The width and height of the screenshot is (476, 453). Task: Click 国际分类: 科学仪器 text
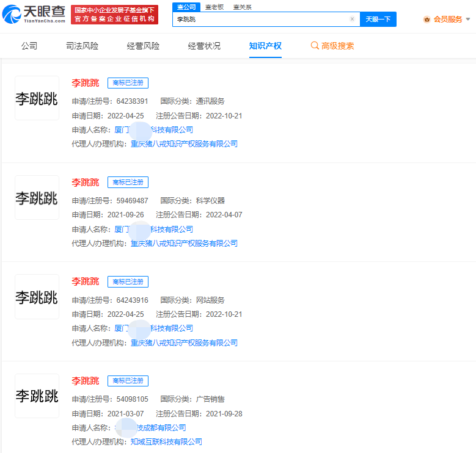tap(192, 200)
